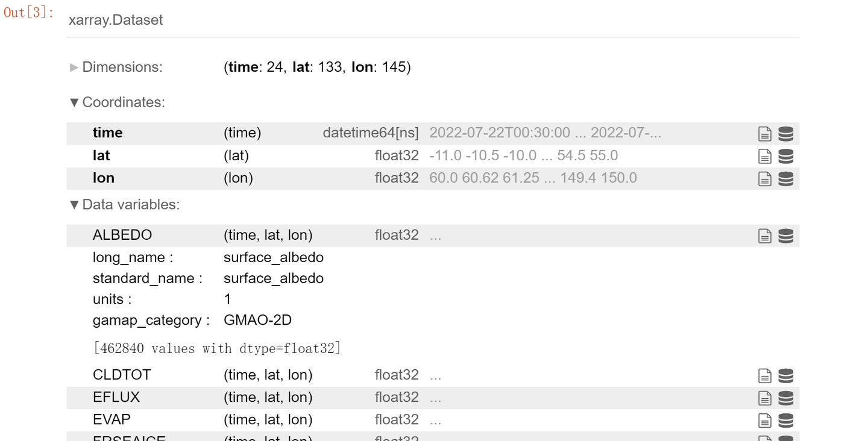This screenshot has width=868, height=441.
Task: Toggle attributes icon for CLDTOT variable
Action: (x=764, y=376)
